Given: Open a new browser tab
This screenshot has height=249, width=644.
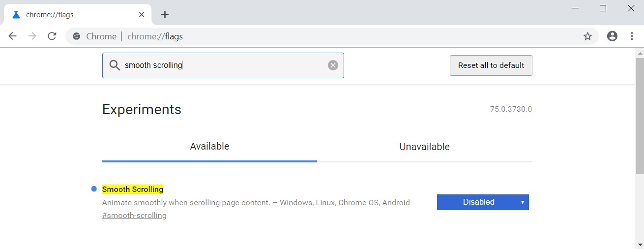Looking at the screenshot, I should pos(165,15).
